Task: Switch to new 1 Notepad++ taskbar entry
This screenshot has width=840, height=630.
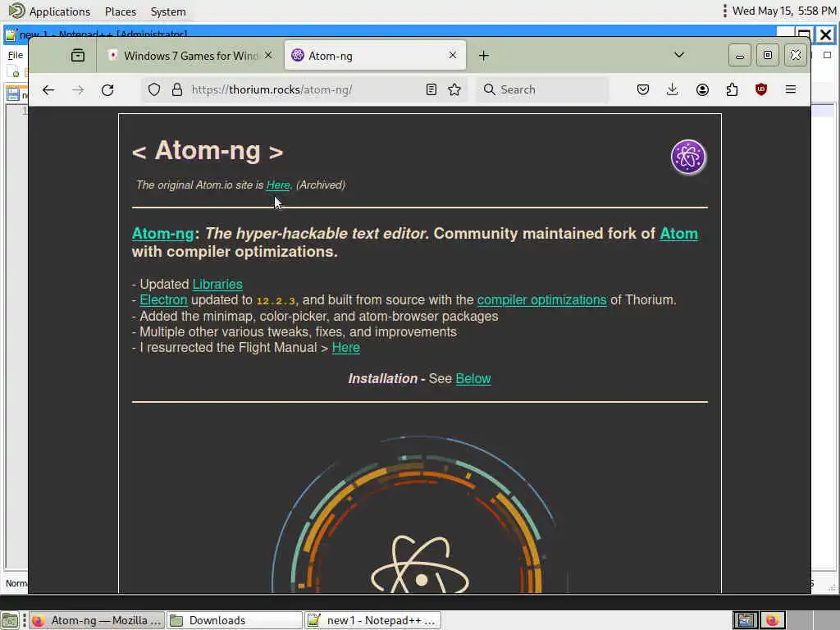Action: [373, 620]
